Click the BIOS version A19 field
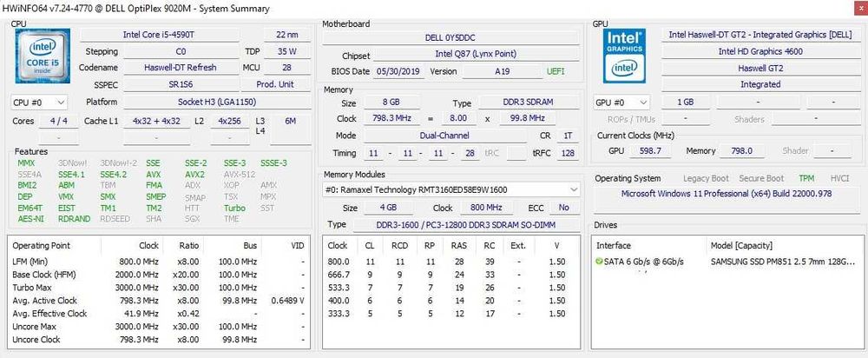This screenshot has height=358, width=868. click(x=503, y=71)
